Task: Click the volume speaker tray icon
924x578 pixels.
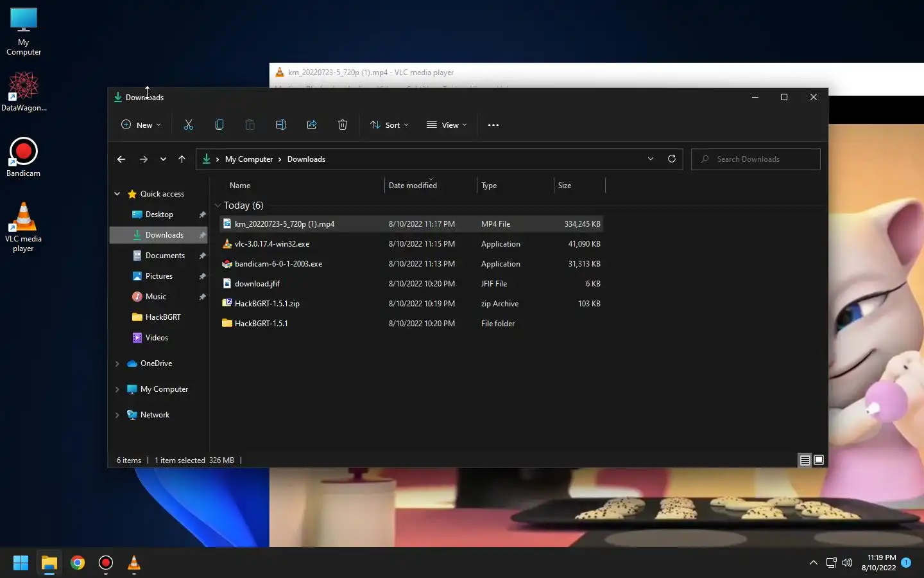Action: pyautogui.click(x=847, y=563)
